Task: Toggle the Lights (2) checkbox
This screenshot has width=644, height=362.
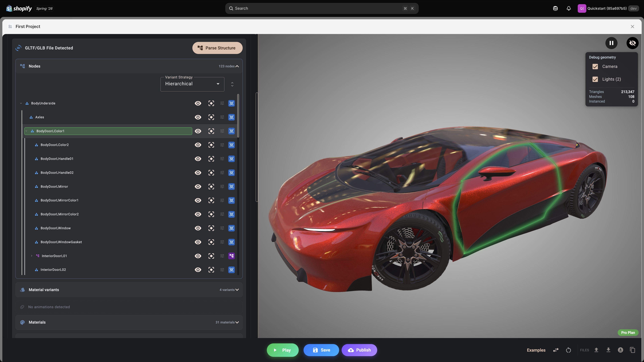Action: pyautogui.click(x=595, y=79)
